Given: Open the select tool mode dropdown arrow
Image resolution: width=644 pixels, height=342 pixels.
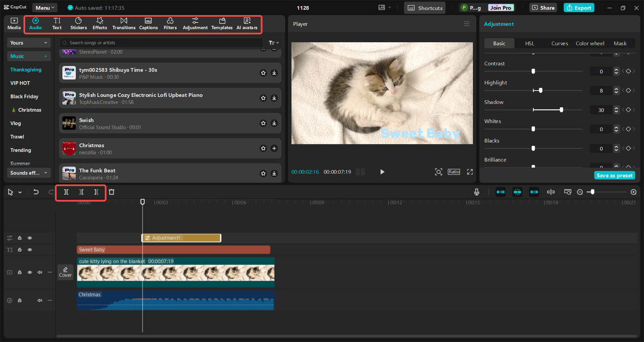Looking at the screenshot, I should coord(20,192).
